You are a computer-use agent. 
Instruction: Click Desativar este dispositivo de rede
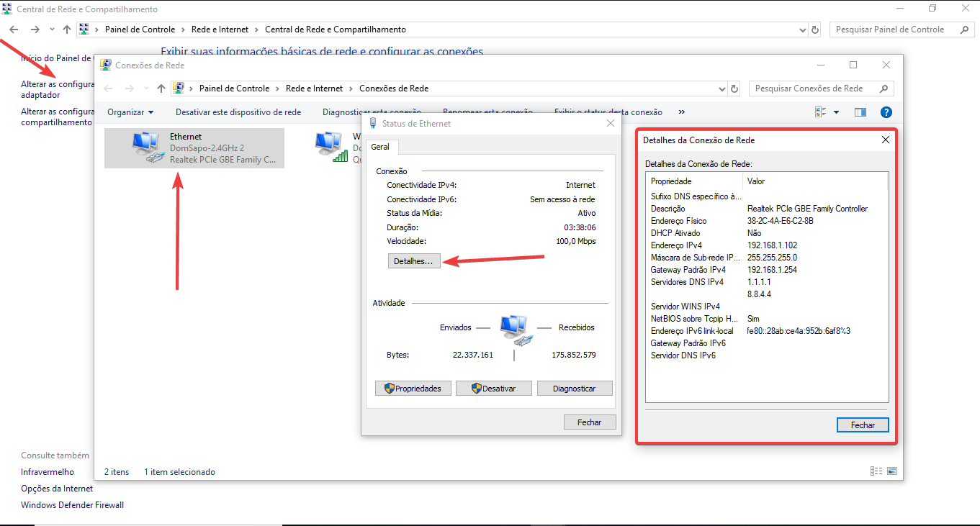pyautogui.click(x=238, y=112)
